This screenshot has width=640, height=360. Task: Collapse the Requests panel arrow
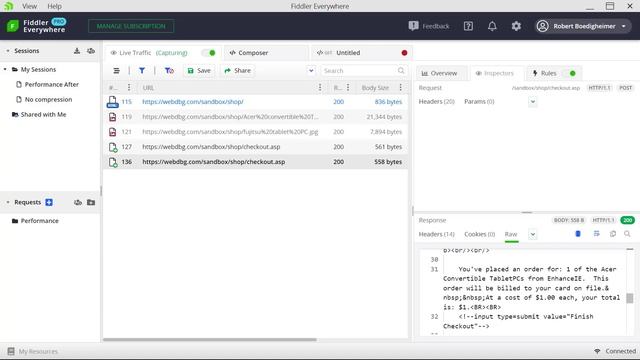coord(7,202)
